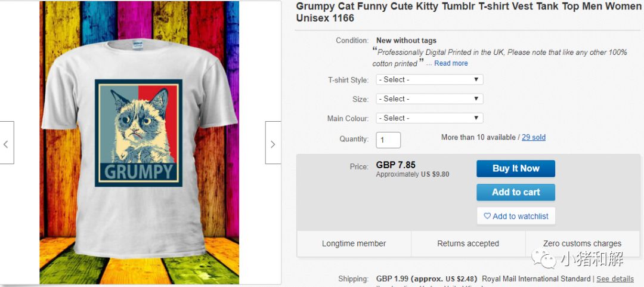Click the heart icon on Add to watchlist
This screenshot has width=644, height=287.
coord(487,216)
